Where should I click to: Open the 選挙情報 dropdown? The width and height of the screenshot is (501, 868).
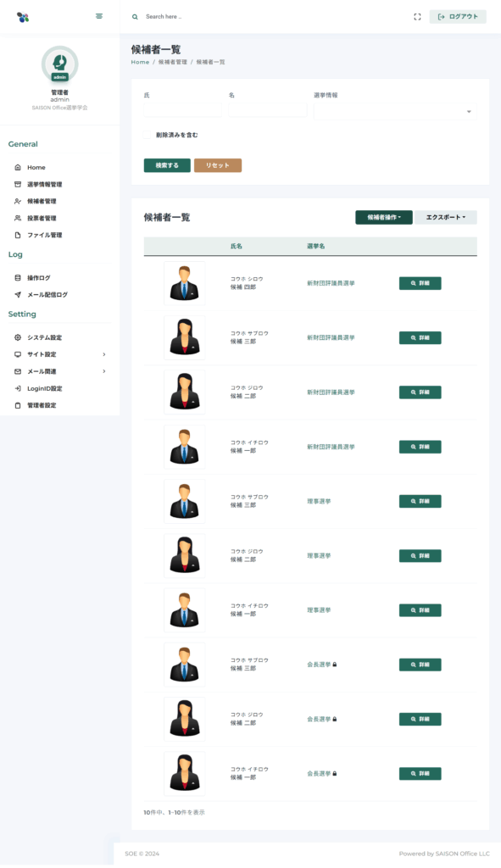[395, 111]
